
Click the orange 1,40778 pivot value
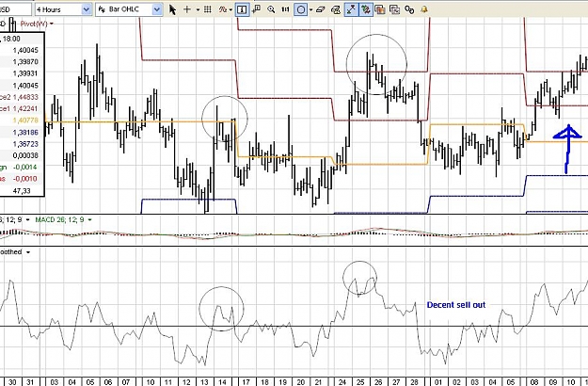tap(25, 121)
